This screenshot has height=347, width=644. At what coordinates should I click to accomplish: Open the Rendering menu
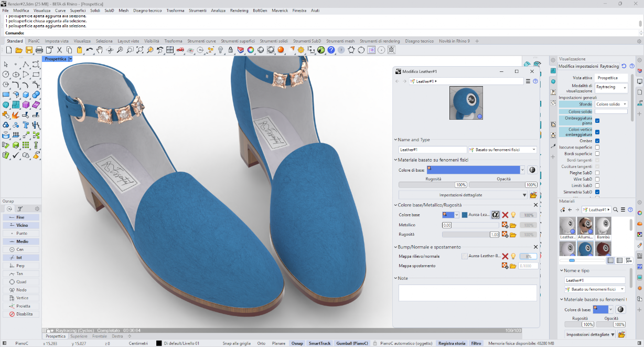tap(239, 10)
